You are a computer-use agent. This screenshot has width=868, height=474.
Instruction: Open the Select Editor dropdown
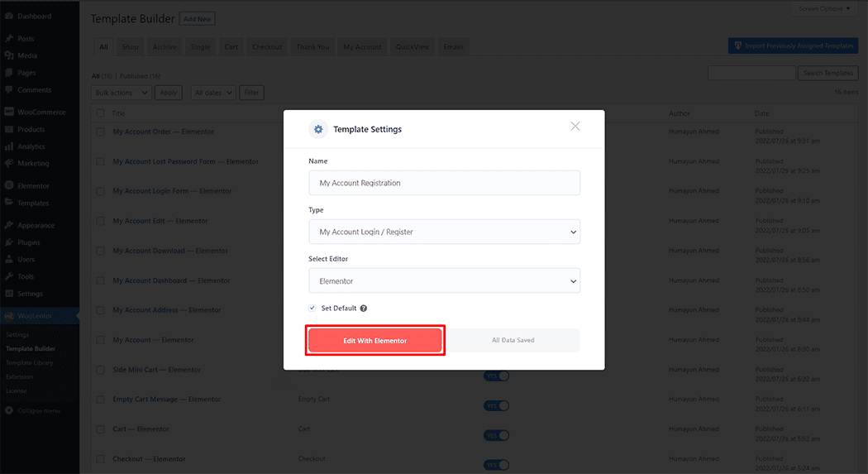point(444,281)
